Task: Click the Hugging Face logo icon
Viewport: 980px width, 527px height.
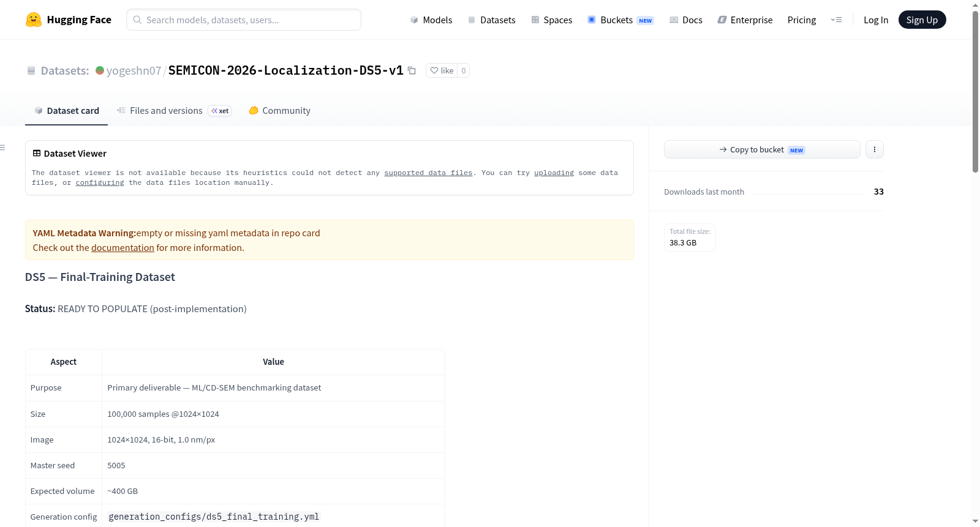Action: pyautogui.click(x=34, y=20)
